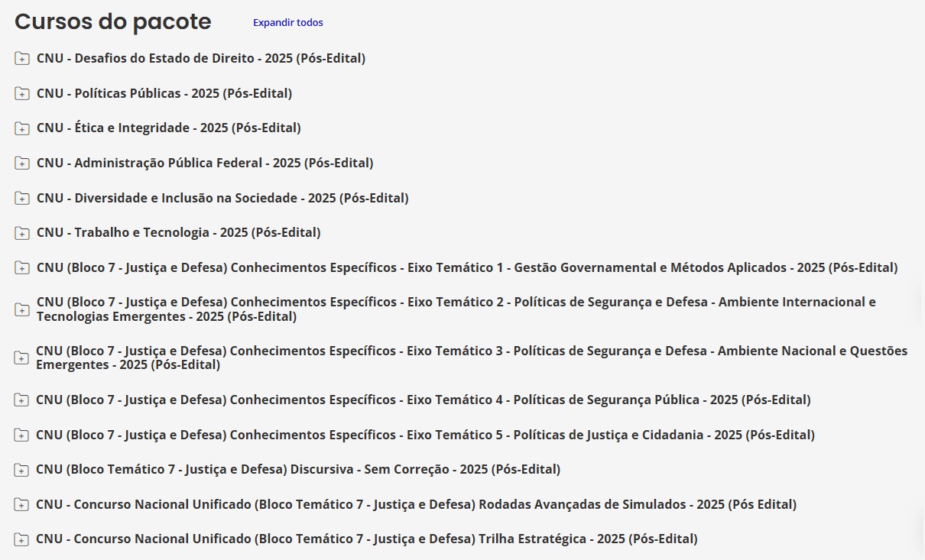Expand Rodadas Avançadas de Simulados course title
Screen dimensions: 925x560
[416, 505]
